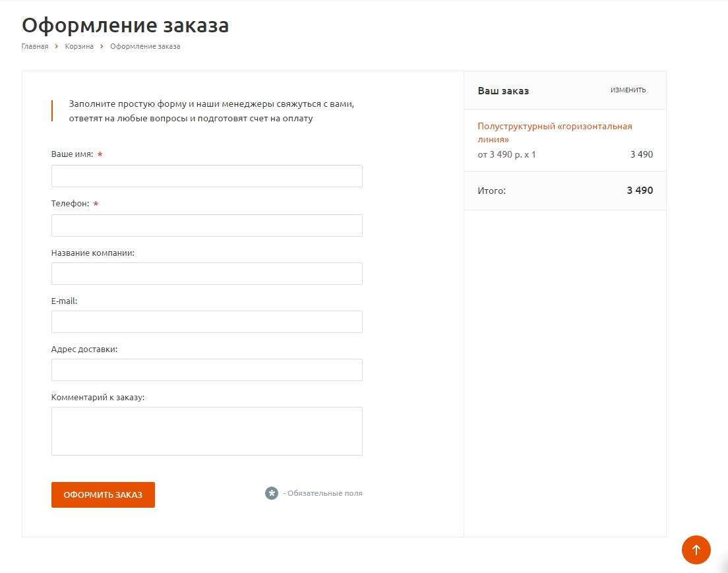728x573 pixels.
Task: Click the breadcrumb chevron after Корзина
Action: click(x=102, y=46)
